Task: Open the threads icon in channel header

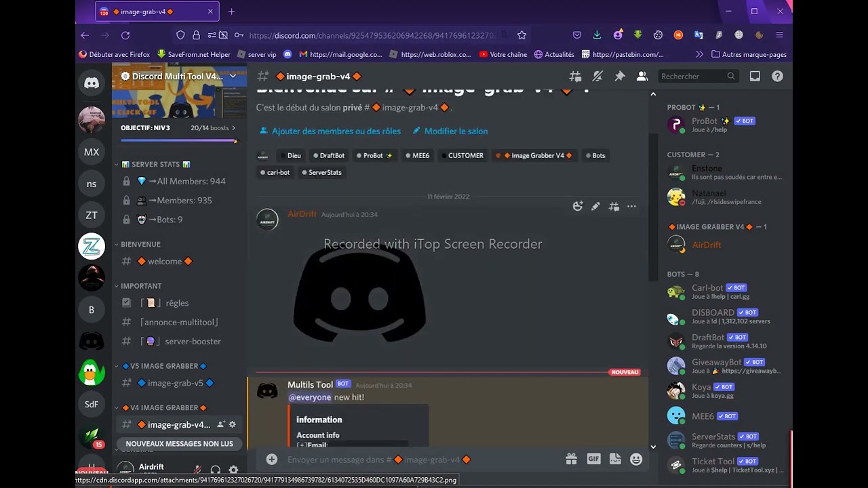Action: (x=575, y=77)
